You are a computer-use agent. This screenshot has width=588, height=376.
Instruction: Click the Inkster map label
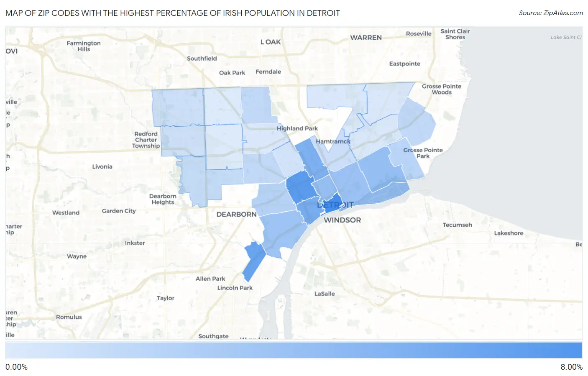(x=135, y=243)
